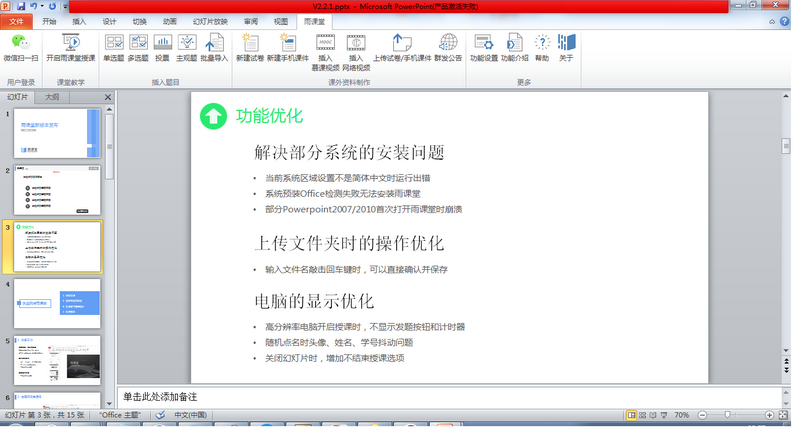Select the 雨课堂 ribbon tab

(x=314, y=21)
